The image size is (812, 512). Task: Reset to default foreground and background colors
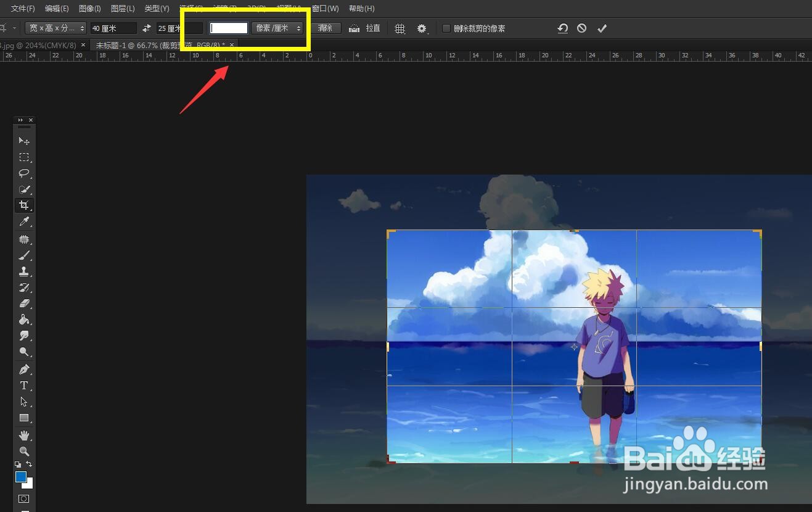coord(18,464)
